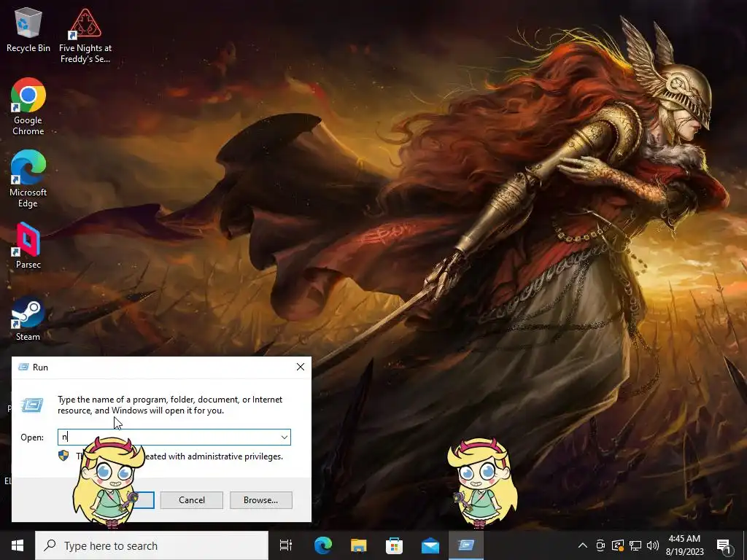Click the search magnifier icon
The width and height of the screenshot is (747, 560).
[x=50, y=545]
